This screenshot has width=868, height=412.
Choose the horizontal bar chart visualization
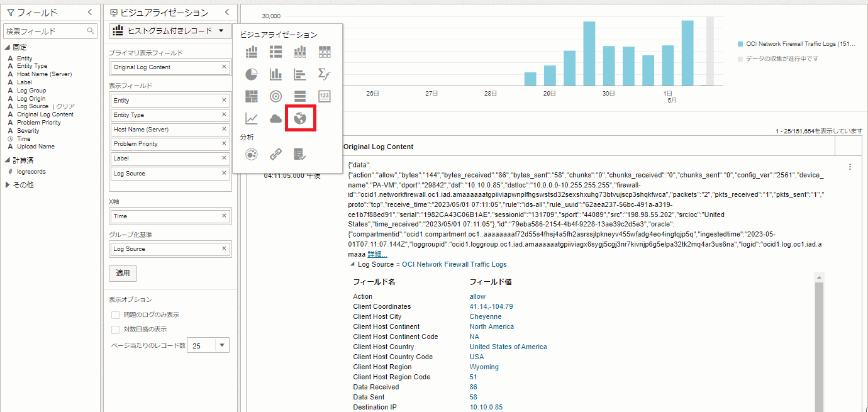300,74
